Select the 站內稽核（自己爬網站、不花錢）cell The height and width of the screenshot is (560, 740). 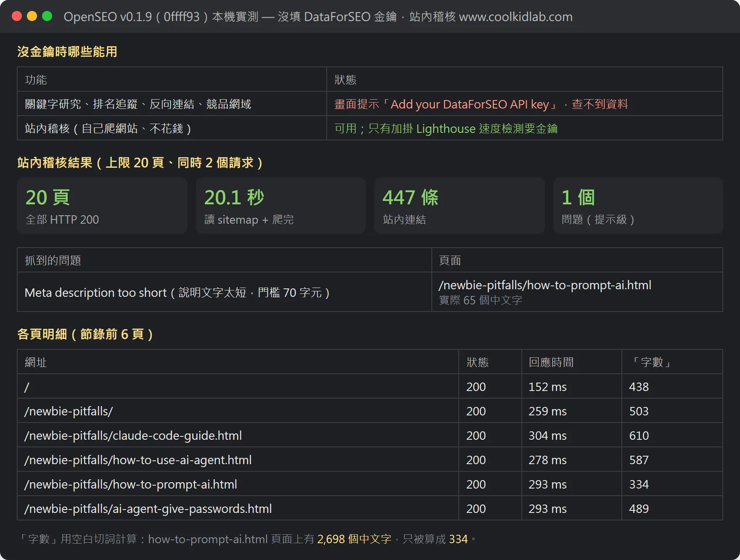tap(172, 128)
